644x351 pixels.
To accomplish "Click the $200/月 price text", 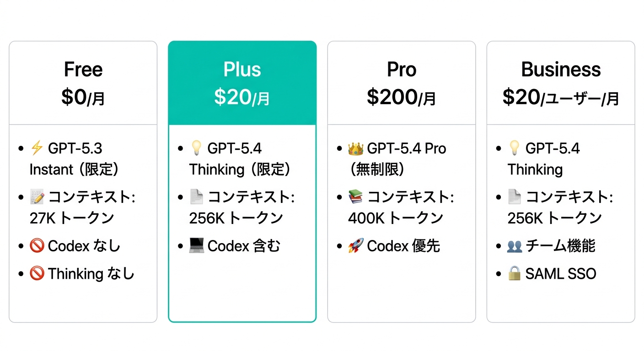I will point(401,97).
